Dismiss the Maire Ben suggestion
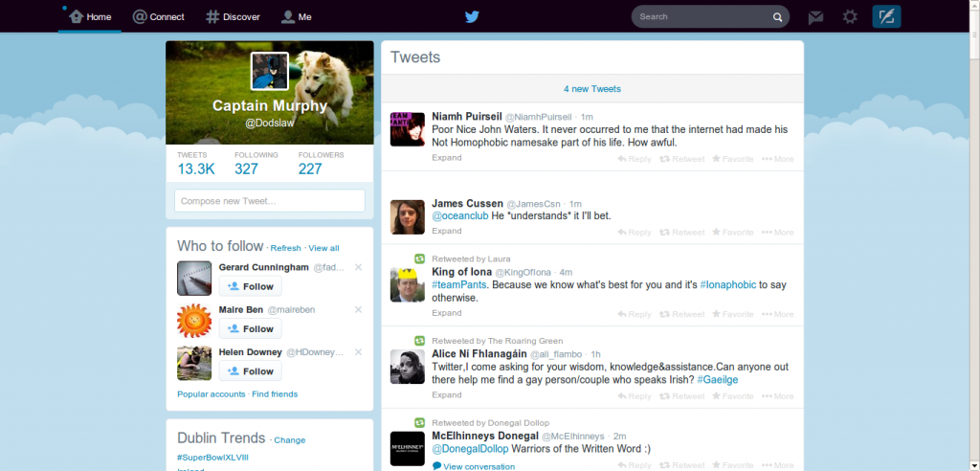 coord(358,309)
